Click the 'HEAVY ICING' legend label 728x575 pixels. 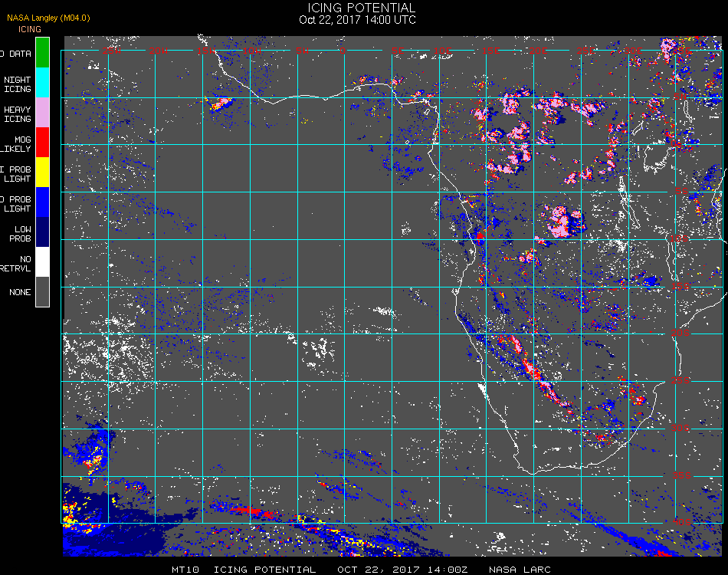pos(17,114)
